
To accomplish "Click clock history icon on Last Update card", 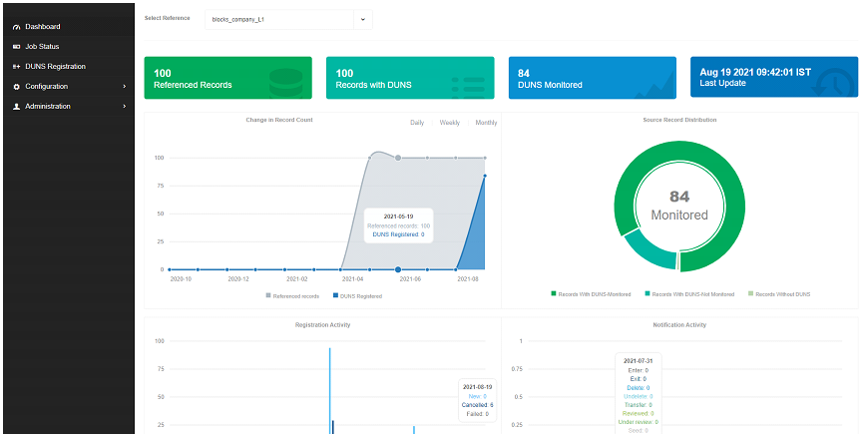I will [835, 84].
